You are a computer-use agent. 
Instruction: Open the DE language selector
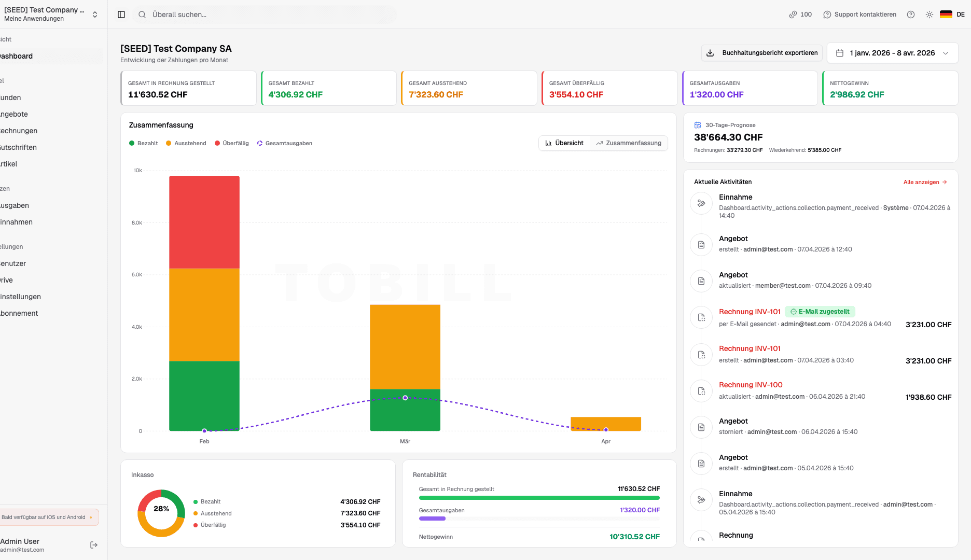pyautogui.click(x=952, y=15)
